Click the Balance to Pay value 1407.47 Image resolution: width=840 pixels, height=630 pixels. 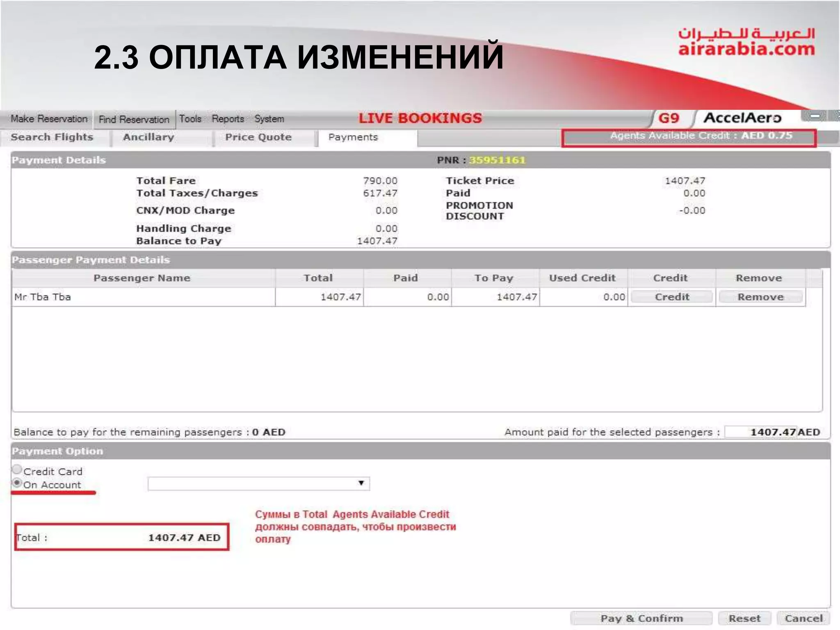click(x=377, y=241)
